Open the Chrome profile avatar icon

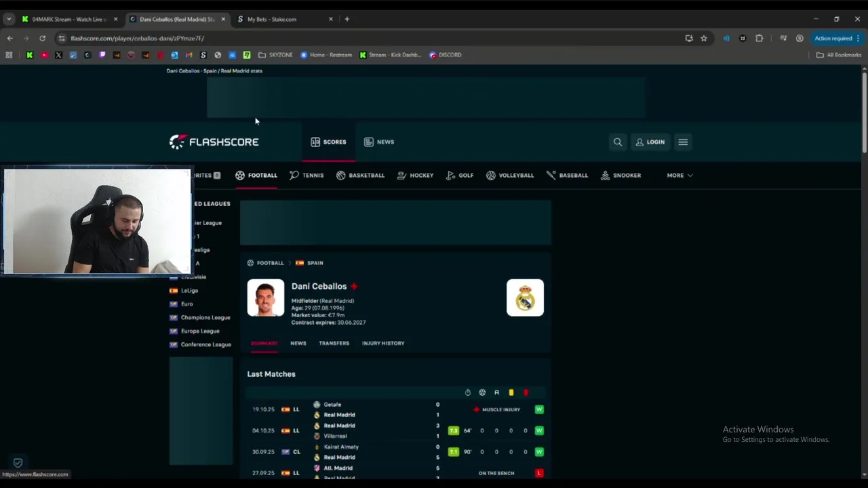point(800,38)
